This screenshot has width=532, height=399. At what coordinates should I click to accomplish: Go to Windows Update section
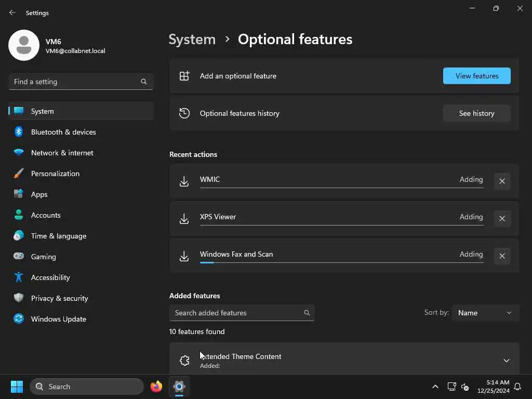58,319
